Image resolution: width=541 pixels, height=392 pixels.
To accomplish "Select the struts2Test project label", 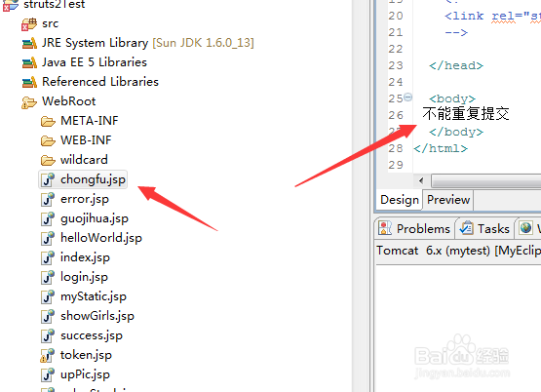I will 55,5.
